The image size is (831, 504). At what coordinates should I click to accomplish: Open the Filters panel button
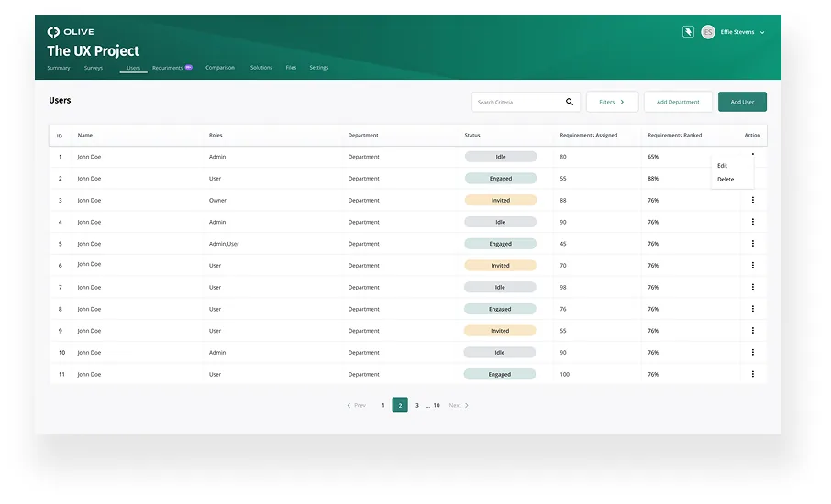(612, 102)
